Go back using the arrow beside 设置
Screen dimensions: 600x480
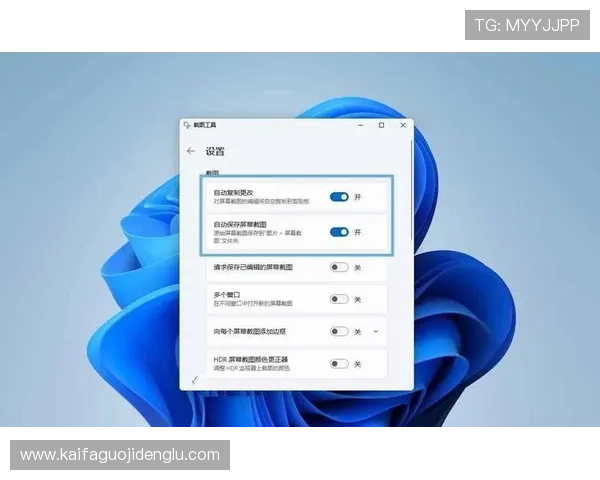(191, 151)
